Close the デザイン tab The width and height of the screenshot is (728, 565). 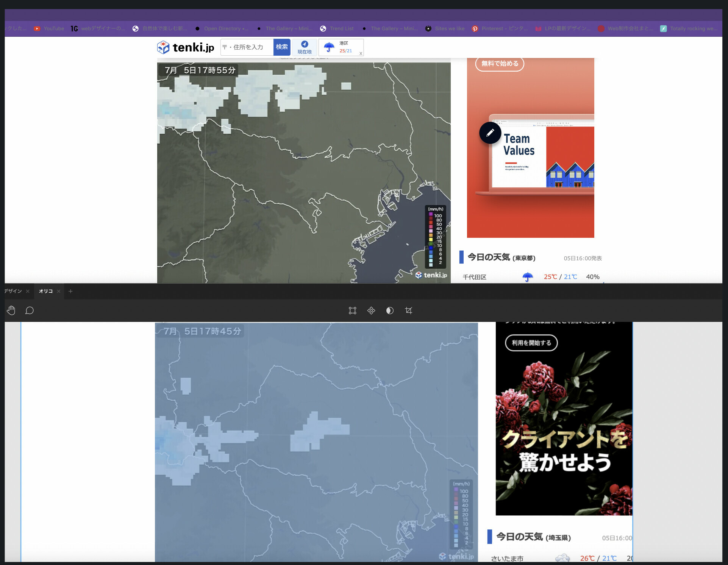28,291
